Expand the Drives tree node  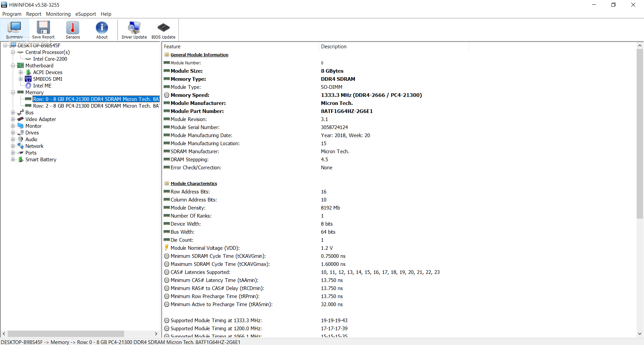(13, 132)
